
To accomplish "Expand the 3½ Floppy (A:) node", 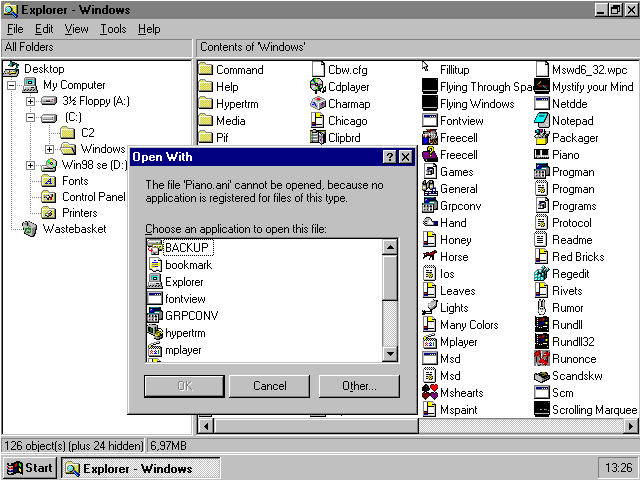I will pos(30,101).
